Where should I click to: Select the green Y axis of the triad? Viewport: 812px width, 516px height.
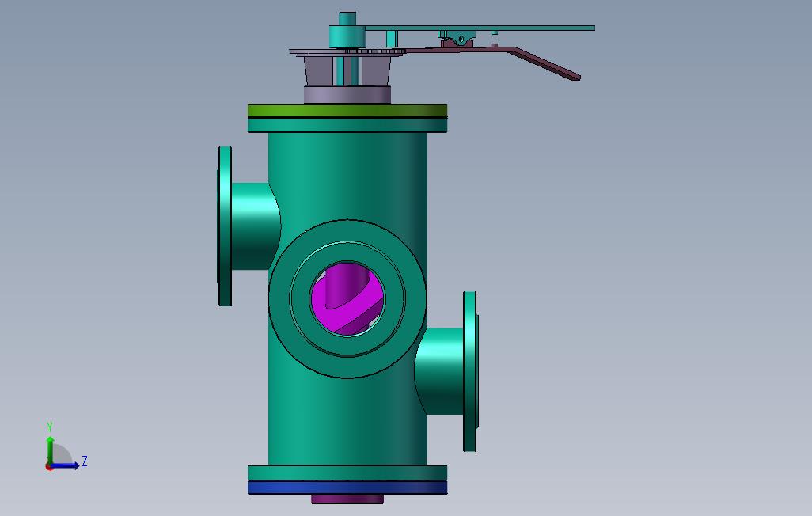(x=50, y=450)
